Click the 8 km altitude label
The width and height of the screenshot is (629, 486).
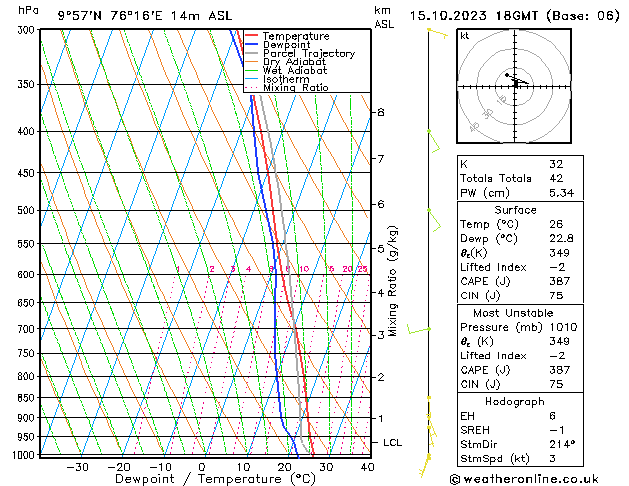[x=381, y=112]
